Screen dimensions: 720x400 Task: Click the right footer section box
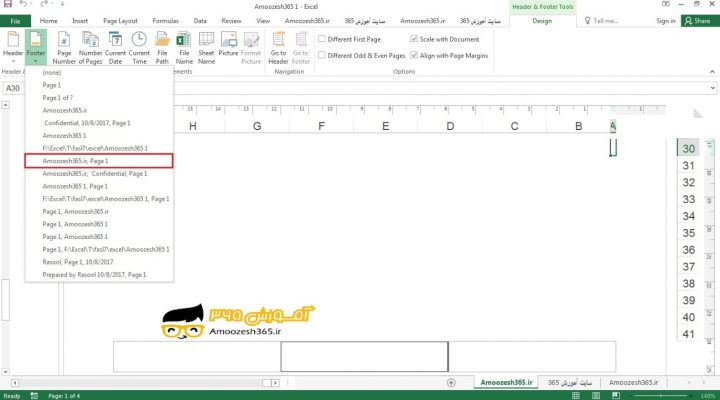tap(532, 356)
